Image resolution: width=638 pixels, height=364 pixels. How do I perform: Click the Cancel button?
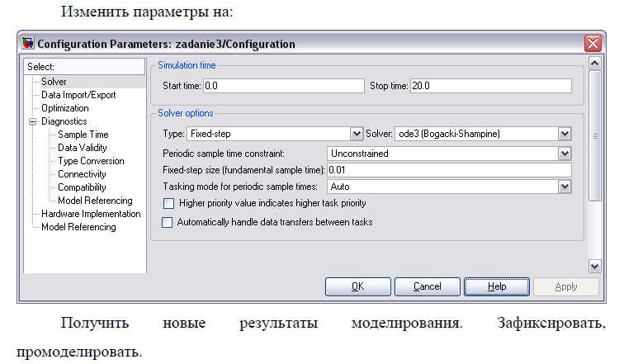click(428, 286)
